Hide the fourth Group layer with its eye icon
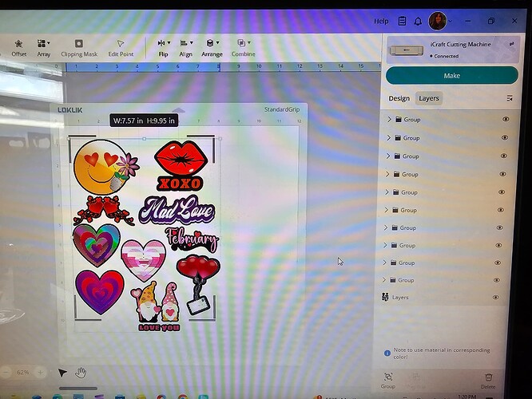 tap(502, 174)
